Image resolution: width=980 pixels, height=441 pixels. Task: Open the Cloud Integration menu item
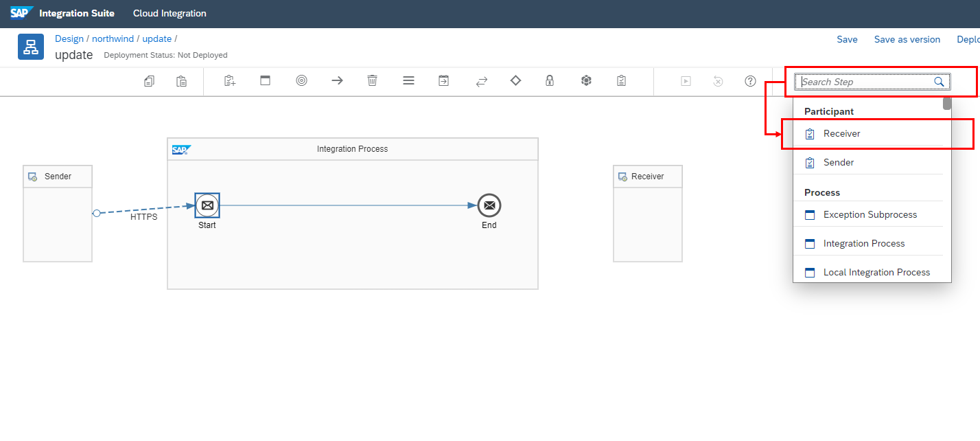click(x=170, y=13)
